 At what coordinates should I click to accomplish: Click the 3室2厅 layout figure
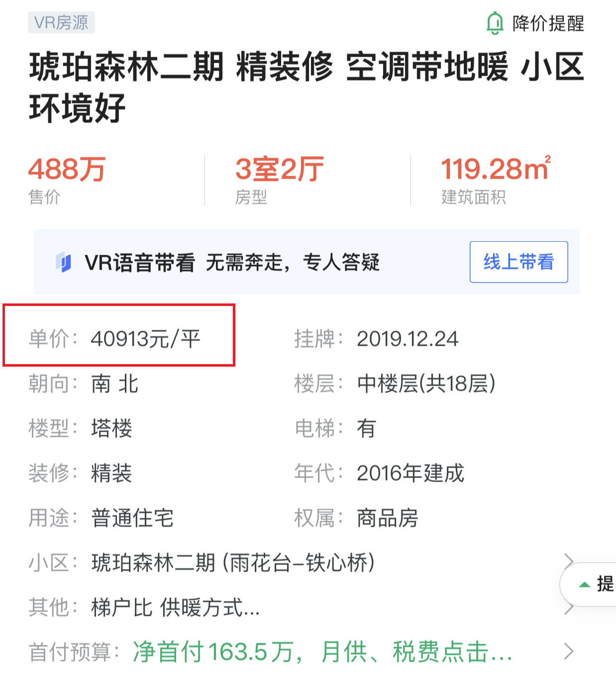tap(280, 169)
